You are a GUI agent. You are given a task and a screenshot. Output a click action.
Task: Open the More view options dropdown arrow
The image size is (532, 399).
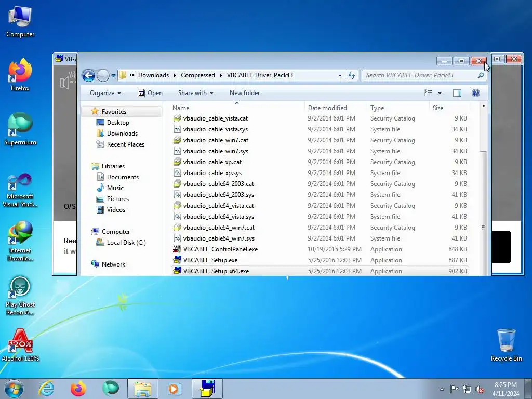coord(440,93)
